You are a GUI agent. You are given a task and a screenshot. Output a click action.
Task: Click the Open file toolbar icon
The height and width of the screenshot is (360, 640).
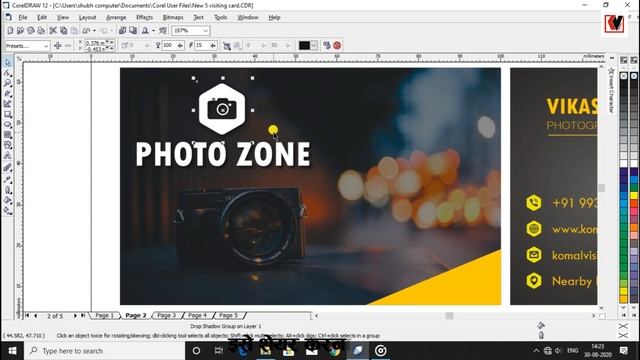pyautogui.click(x=20, y=31)
